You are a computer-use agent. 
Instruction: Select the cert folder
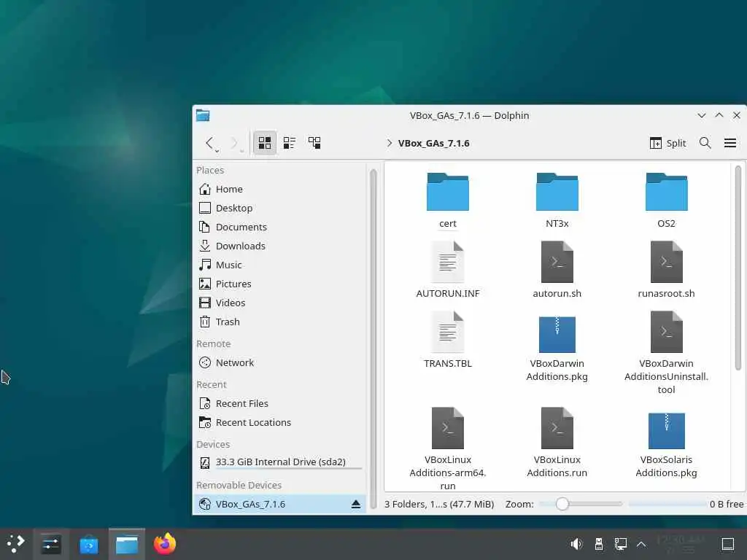coord(447,201)
